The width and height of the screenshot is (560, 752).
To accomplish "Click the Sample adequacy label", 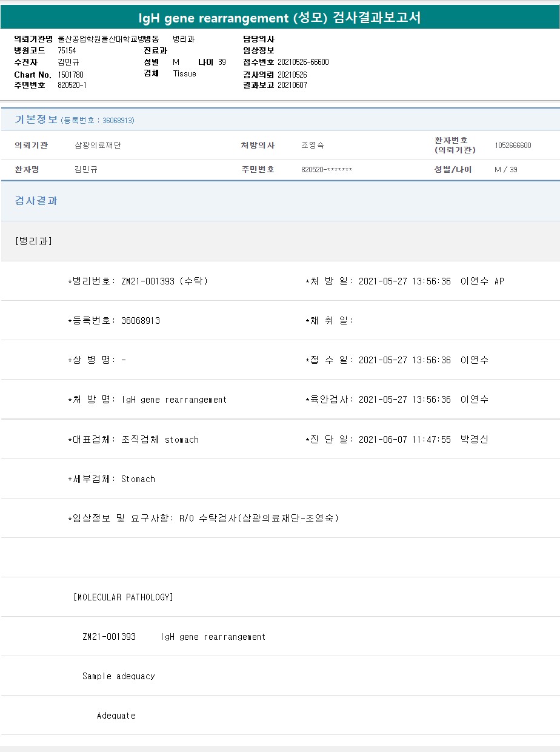I will click(119, 676).
